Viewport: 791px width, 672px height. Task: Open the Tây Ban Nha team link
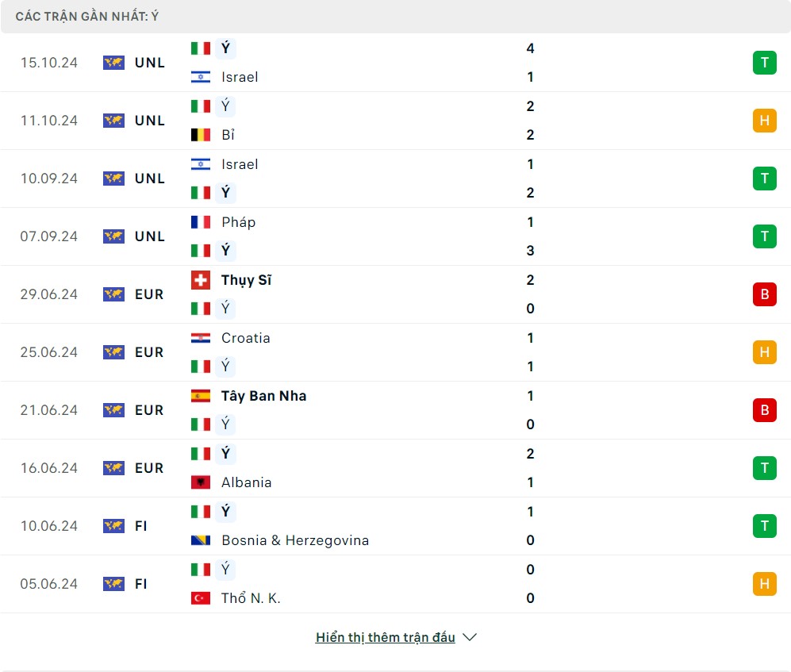coord(263,396)
